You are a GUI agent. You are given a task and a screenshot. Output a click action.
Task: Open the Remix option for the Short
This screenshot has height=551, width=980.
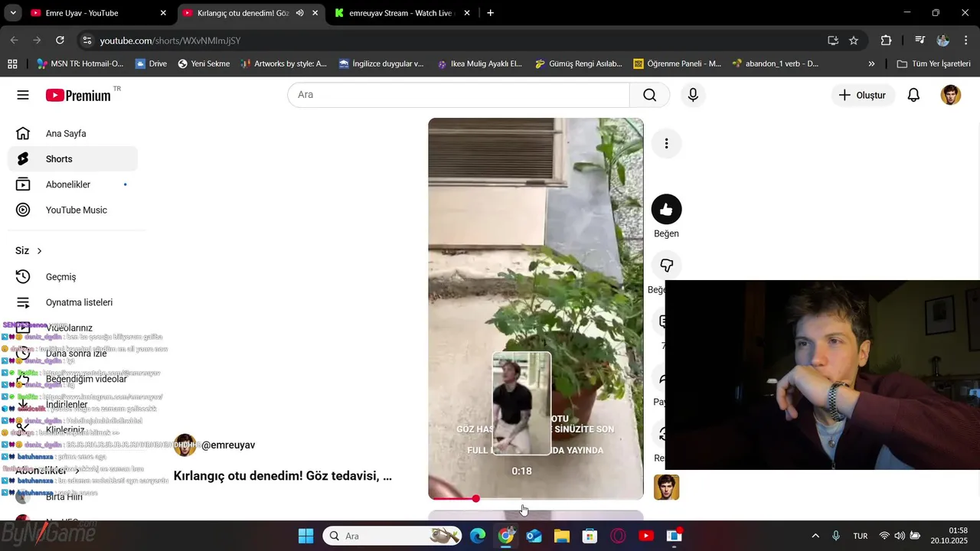(661, 433)
